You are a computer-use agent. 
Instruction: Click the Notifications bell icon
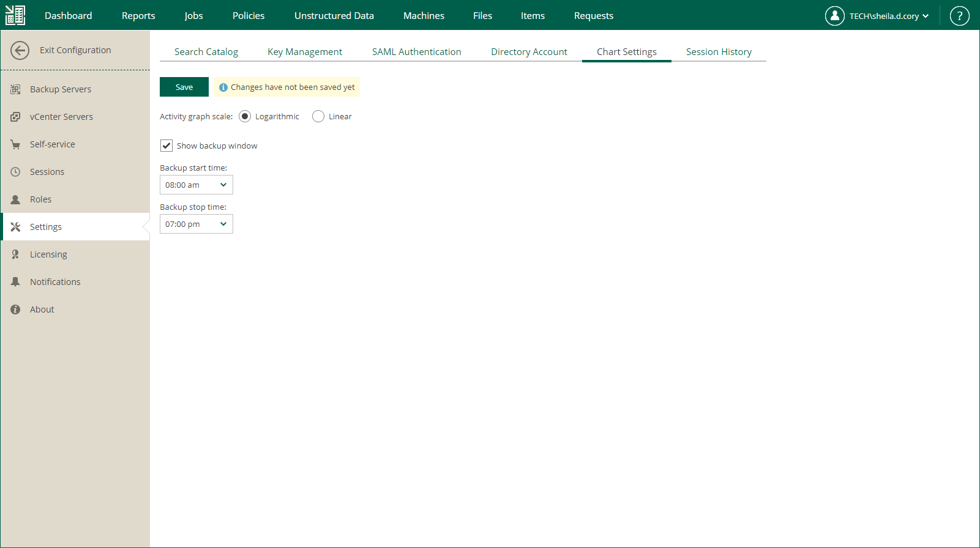click(15, 282)
